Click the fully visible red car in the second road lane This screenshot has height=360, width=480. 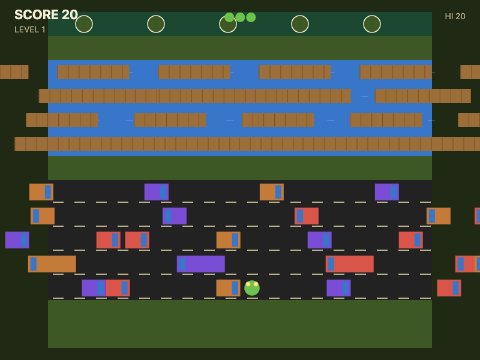click(307, 216)
